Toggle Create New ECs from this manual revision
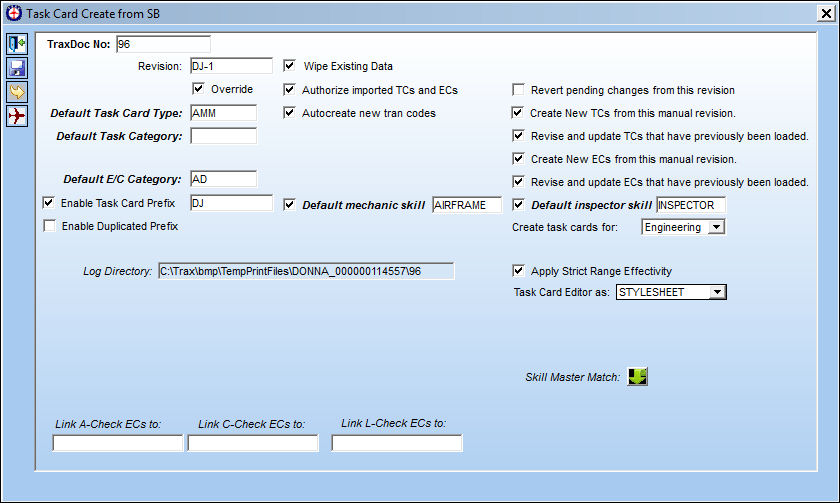Image resolution: width=840 pixels, height=503 pixels. pos(518,159)
